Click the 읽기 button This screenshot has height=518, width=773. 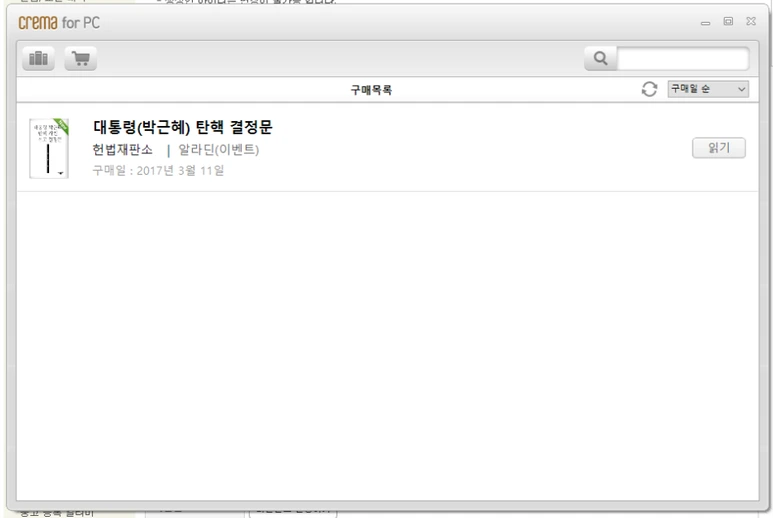tap(719, 148)
